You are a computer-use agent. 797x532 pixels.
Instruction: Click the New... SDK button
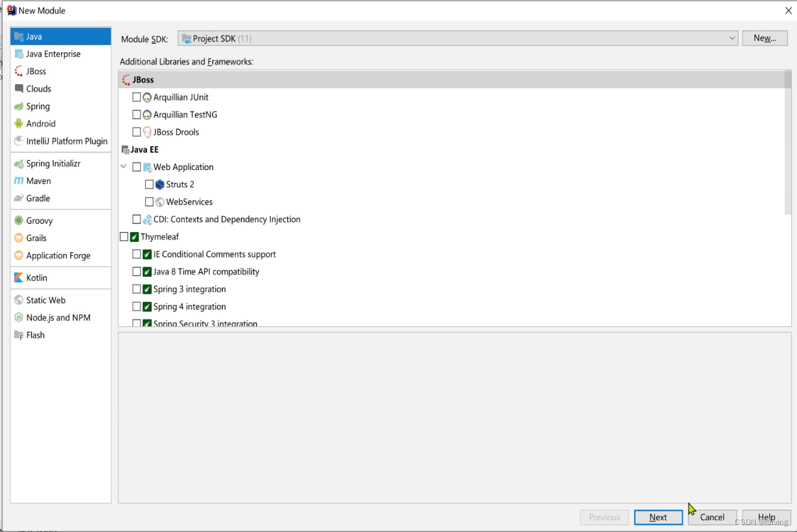coord(765,38)
